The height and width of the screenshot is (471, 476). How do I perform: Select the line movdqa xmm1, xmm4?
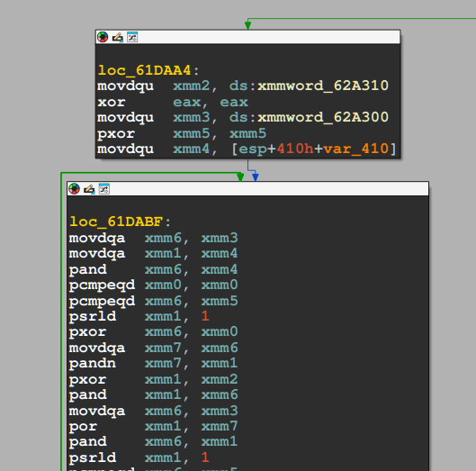[153, 253]
